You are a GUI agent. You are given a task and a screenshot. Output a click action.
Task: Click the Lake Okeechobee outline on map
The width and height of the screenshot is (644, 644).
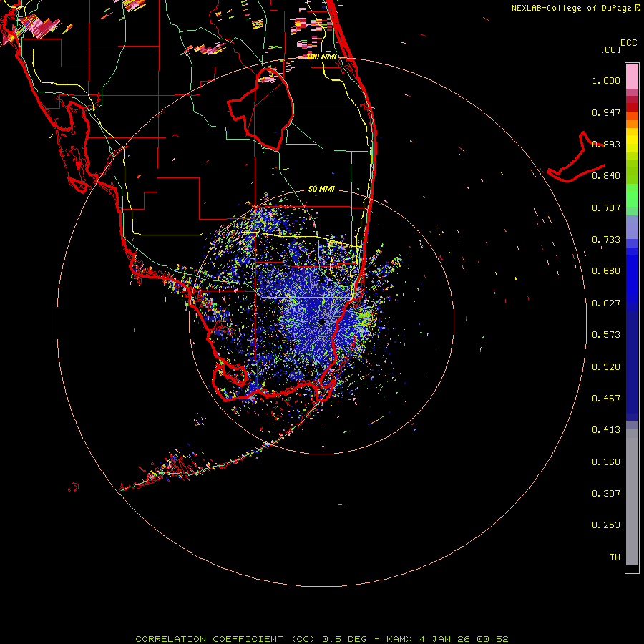pos(260,109)
